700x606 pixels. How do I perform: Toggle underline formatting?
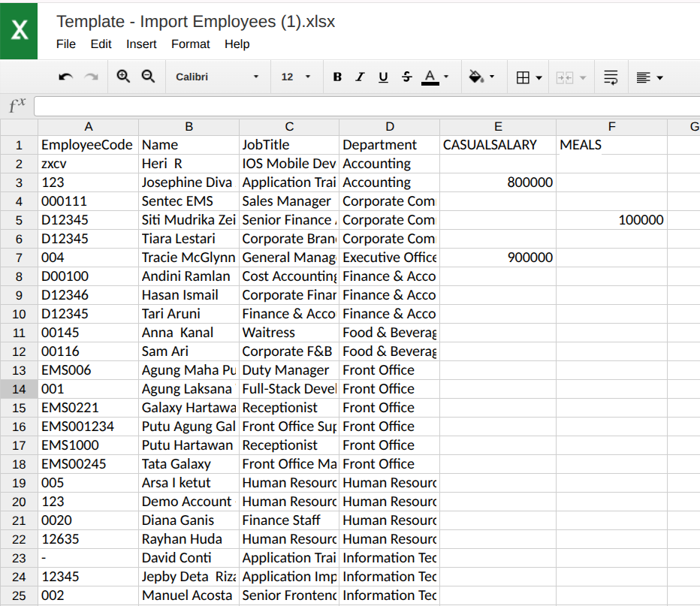[x=383, y=77]
